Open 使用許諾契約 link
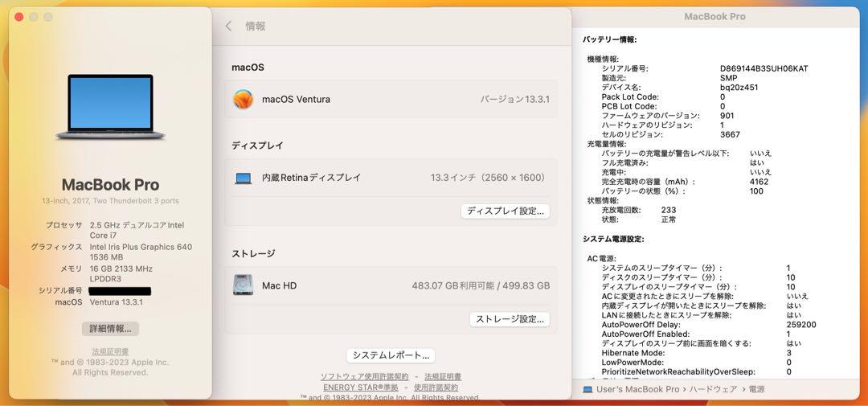Image resolution: width=868 pixels, height=406 pixels. 436,388
